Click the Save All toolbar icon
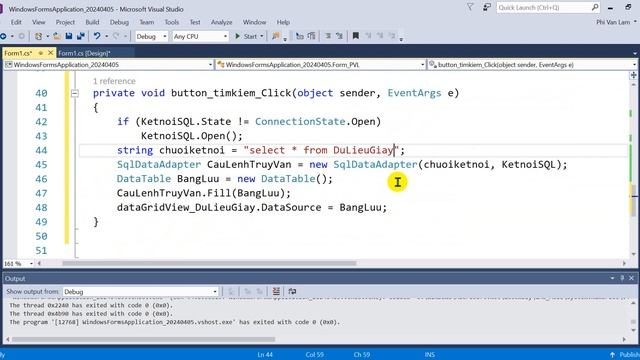The image size is (640, 360). point(80,36)
